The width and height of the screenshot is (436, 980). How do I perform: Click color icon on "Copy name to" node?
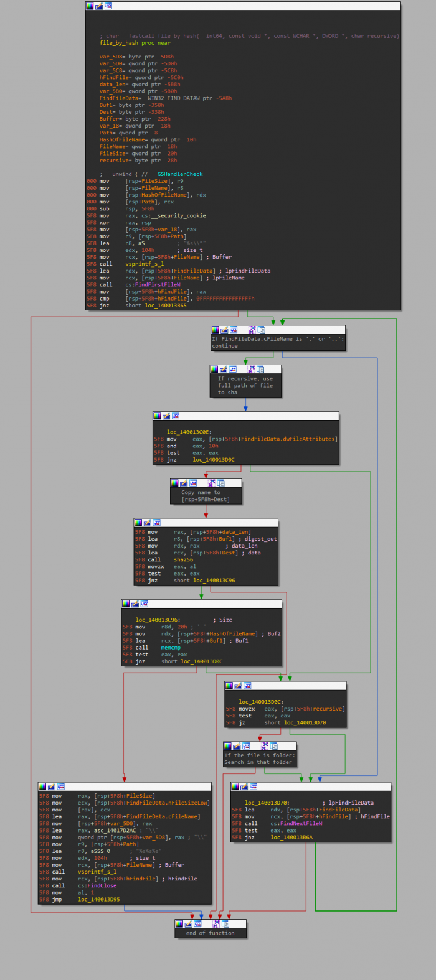[x=174, y=483]
